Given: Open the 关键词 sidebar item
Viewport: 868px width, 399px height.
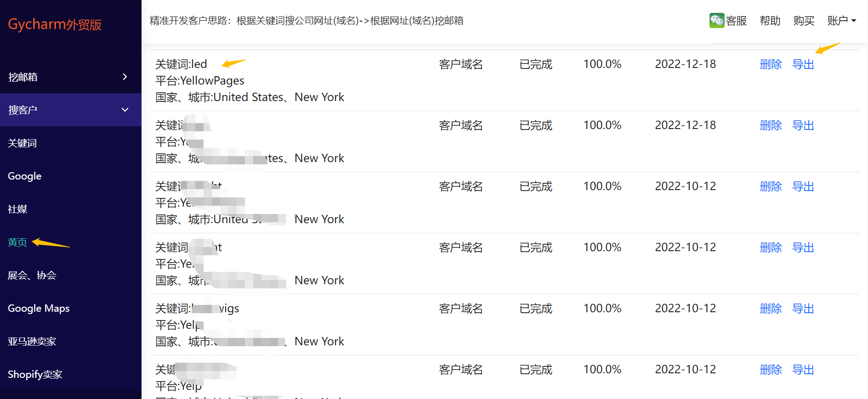Looking at the screenshot, I should [x=22, y=143].
